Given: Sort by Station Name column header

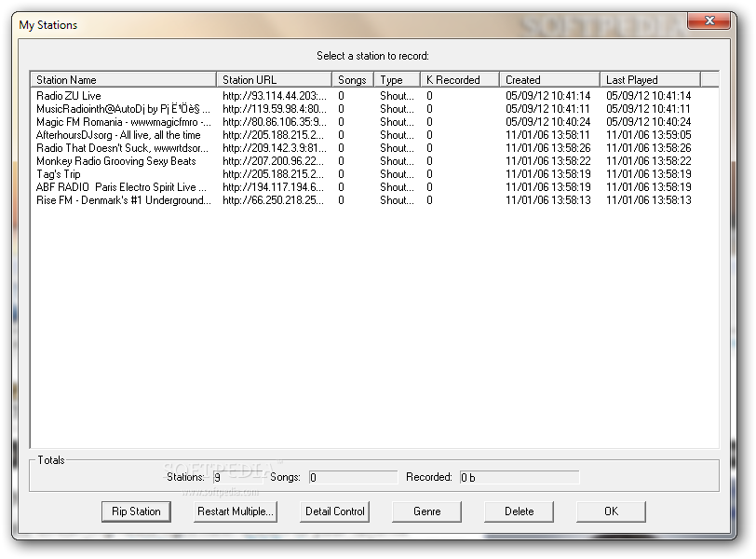Looking at the screenshot, I should point(124,79).
